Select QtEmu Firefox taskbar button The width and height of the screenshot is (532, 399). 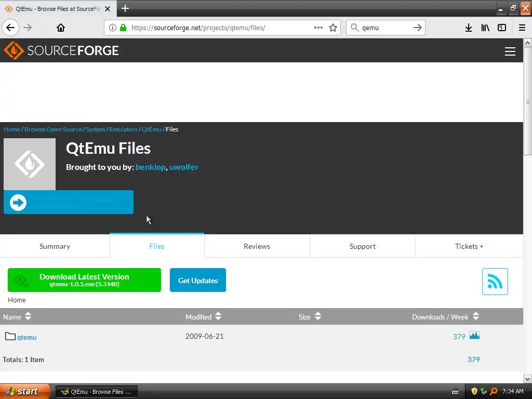pyautogui.click(x=97, y=392)
